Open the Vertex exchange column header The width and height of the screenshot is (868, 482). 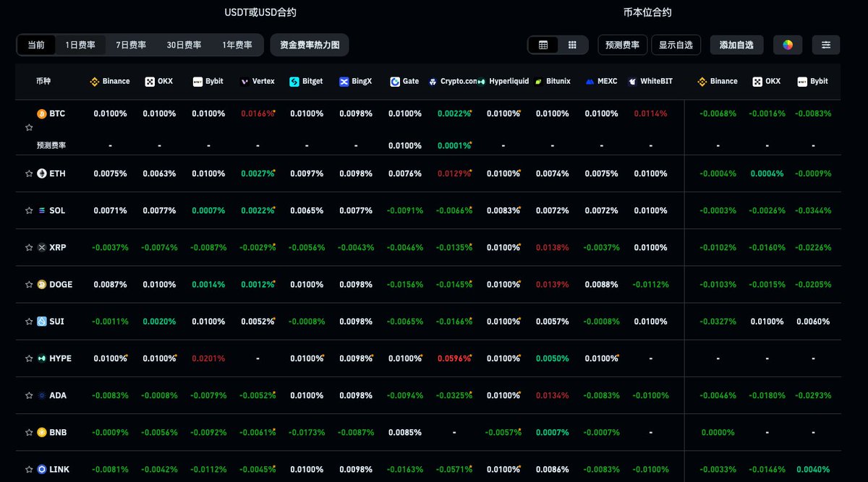(258, 82)
